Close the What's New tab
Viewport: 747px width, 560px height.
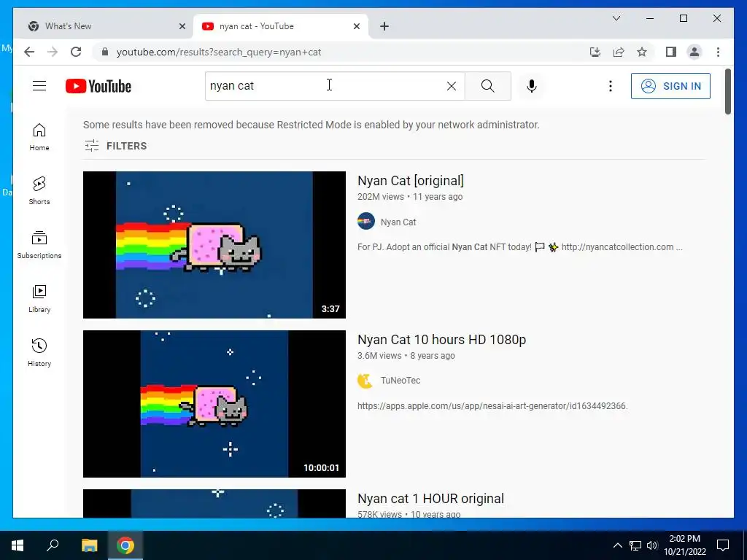coord(182,26)
